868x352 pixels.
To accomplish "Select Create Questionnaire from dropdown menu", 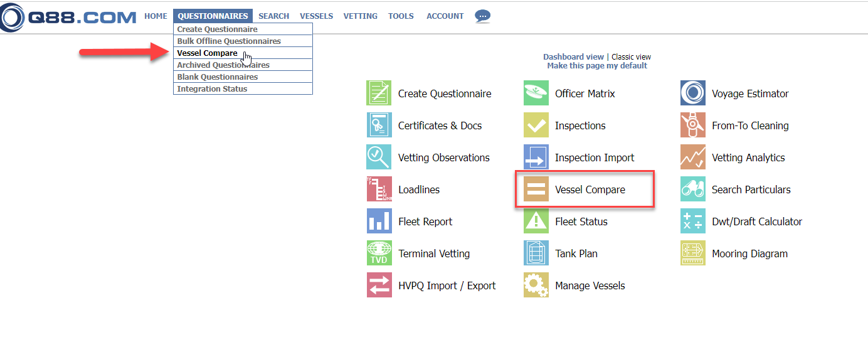I will (x=243, y=29).
